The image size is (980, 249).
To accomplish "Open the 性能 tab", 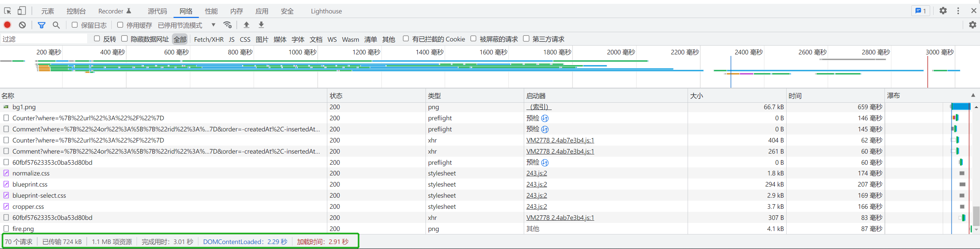I will 211,11.
